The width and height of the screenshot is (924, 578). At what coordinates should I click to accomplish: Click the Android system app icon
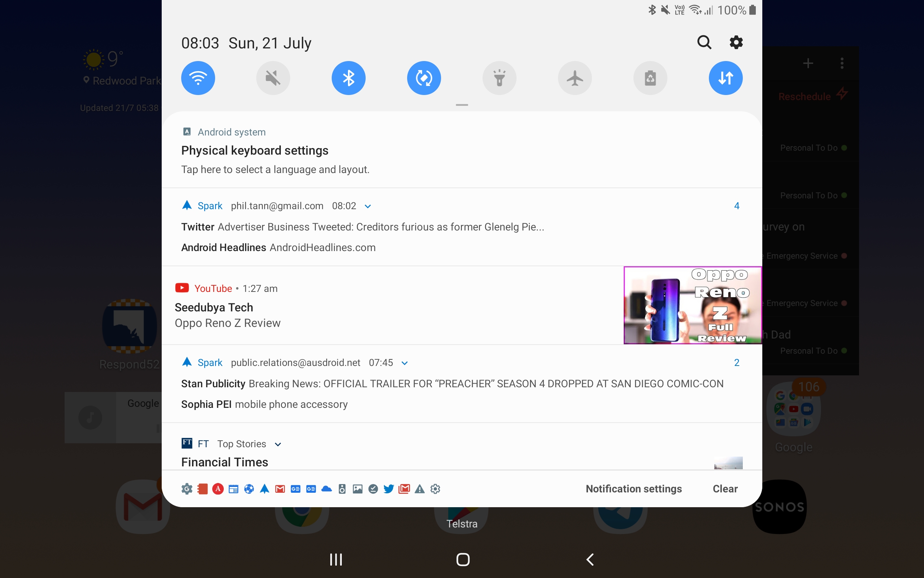(x=187, y=132)
